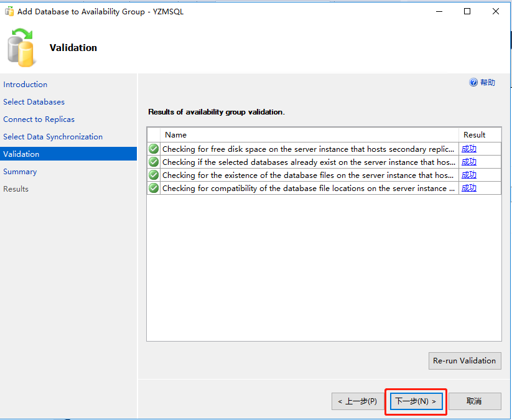Open the Introduction step
The width and height of the screenshot is (512, 420).
pos(25,85)
